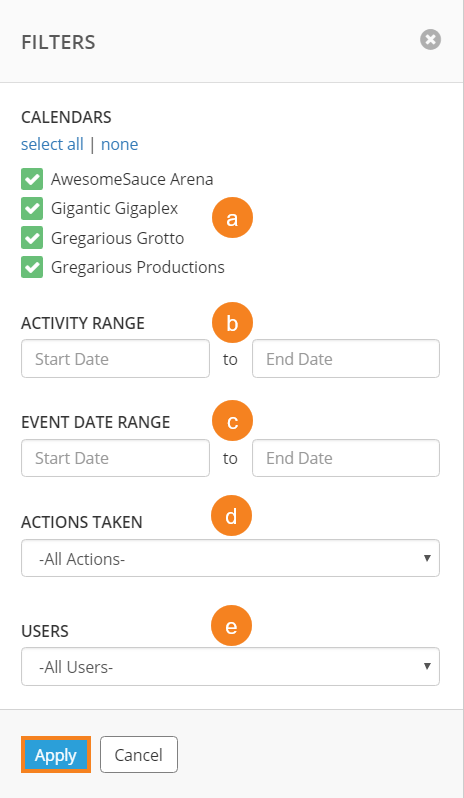Click the 'select all' calendars link

pyautogui.click(x=52, y=144)
